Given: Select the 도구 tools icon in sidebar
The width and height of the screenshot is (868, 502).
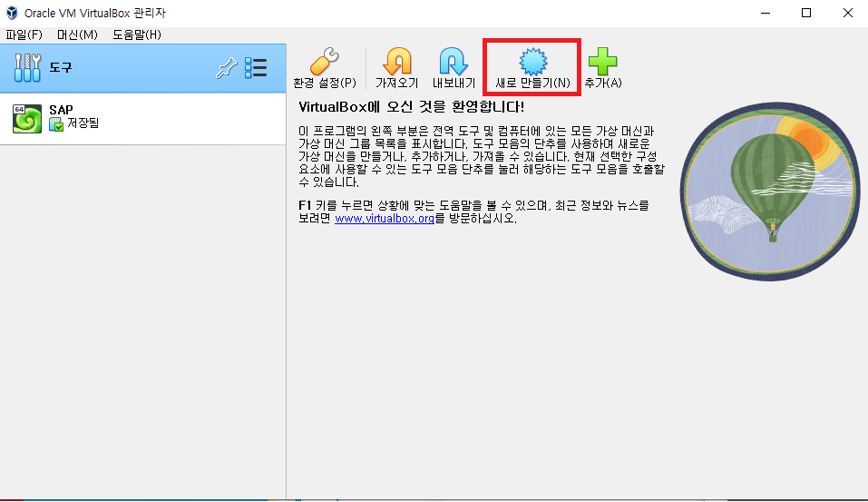Looking at the screenshot, I should click(27, 67).
